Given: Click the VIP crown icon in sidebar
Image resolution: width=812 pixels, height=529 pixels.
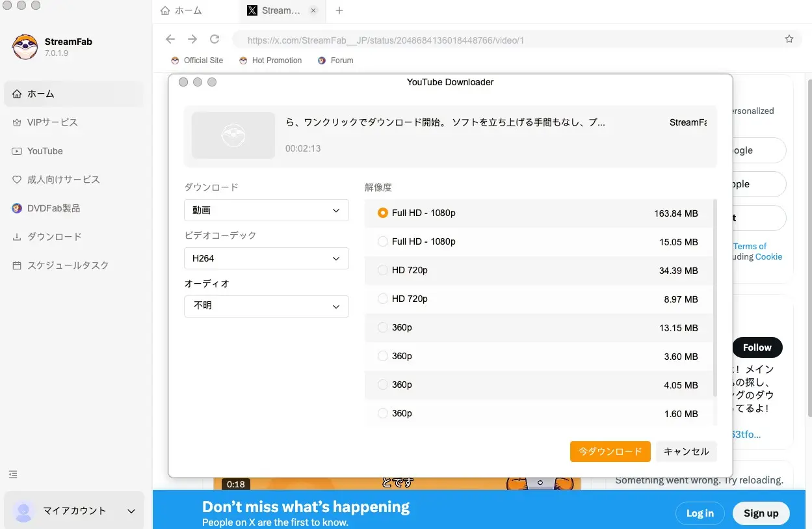Looking at the screenshot, I should [17, 122].
